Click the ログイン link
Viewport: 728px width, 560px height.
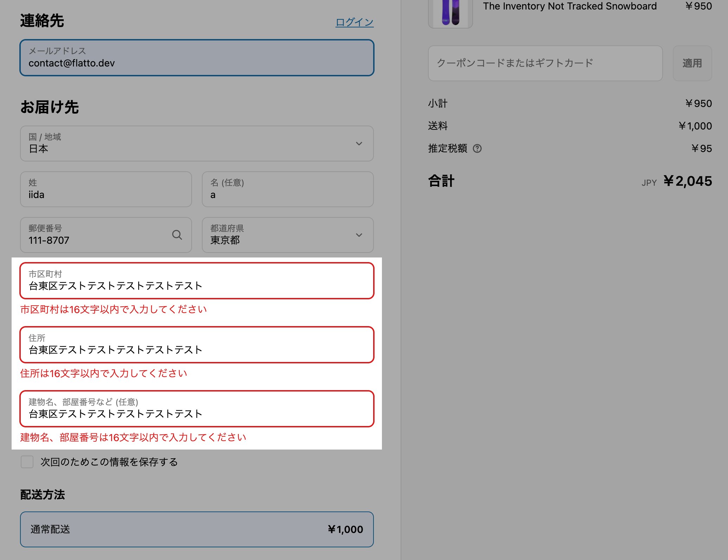pyautogui.click(x=354, y=22)
